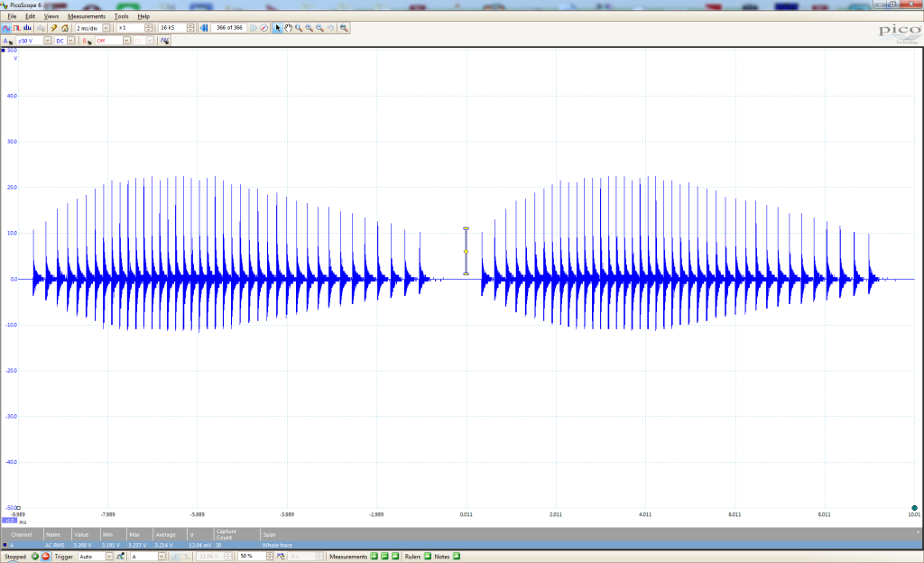The image size is (924, 563).
Task: Toggle the Rulers panel button
Action: coord(428,557)
